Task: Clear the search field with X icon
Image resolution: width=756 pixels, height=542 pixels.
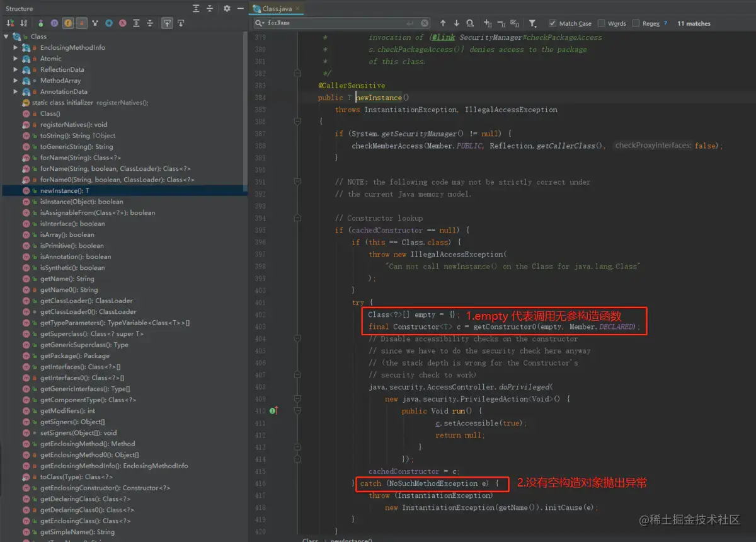Action: 425,23
